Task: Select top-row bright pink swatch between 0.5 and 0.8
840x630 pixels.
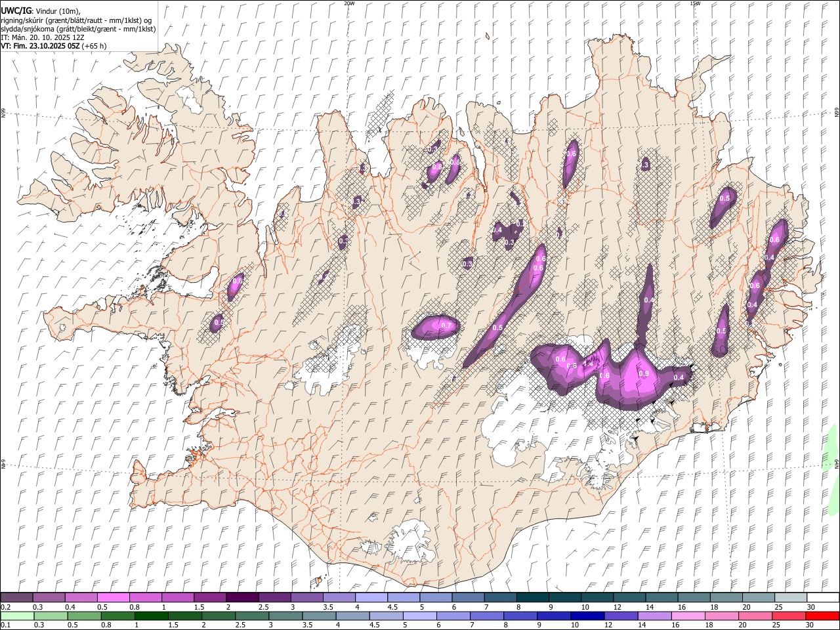Action: tap(113, 597)
